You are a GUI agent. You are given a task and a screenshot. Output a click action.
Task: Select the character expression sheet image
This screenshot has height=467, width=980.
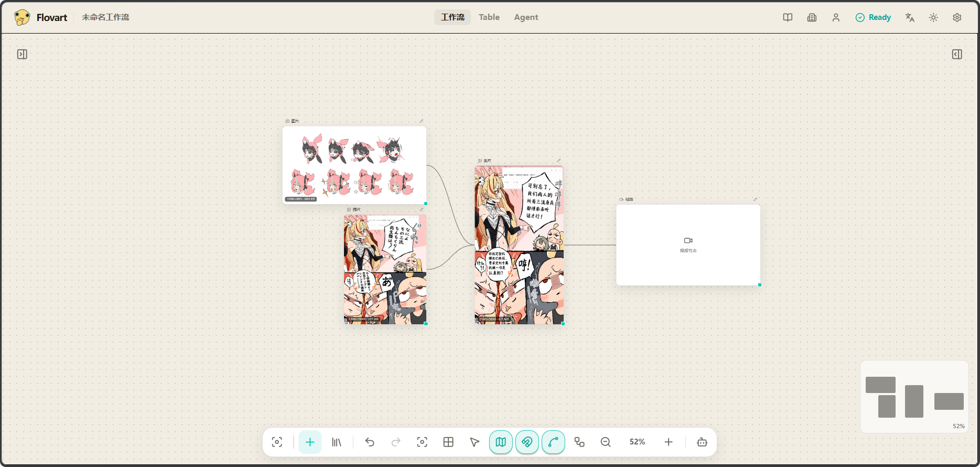354,165
